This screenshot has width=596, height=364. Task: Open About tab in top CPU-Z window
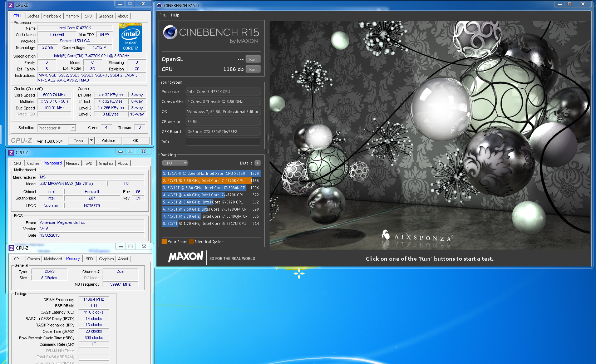click(123, 16)
